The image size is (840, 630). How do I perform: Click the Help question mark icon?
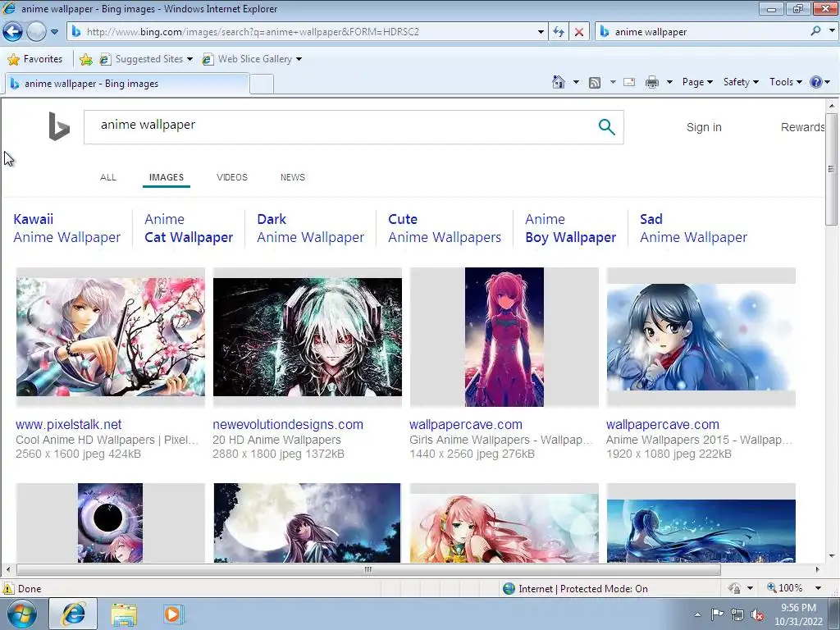click(816, 82)
